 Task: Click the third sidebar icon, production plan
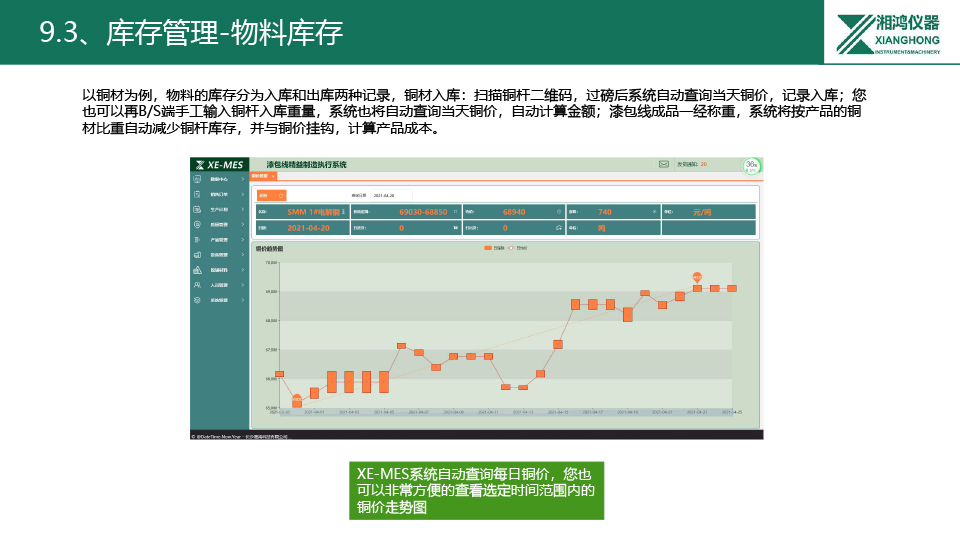[198, 210]
